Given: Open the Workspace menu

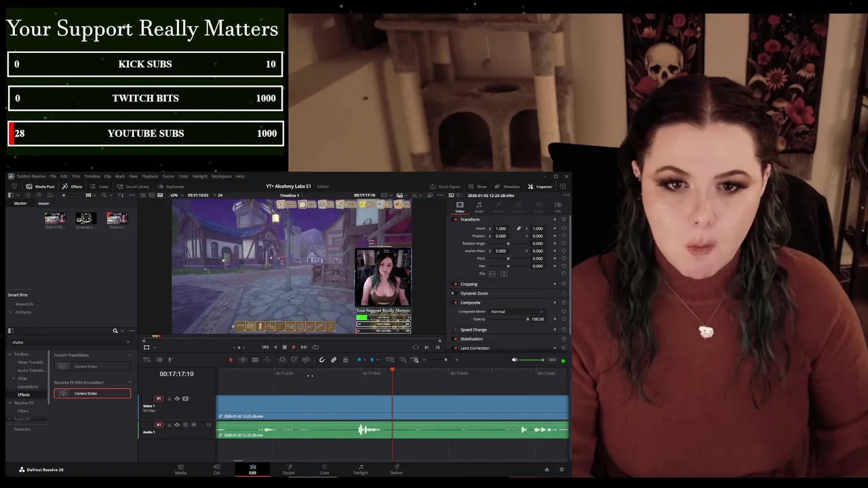Looking at the screenshot, I should click(x=221, y=176).
